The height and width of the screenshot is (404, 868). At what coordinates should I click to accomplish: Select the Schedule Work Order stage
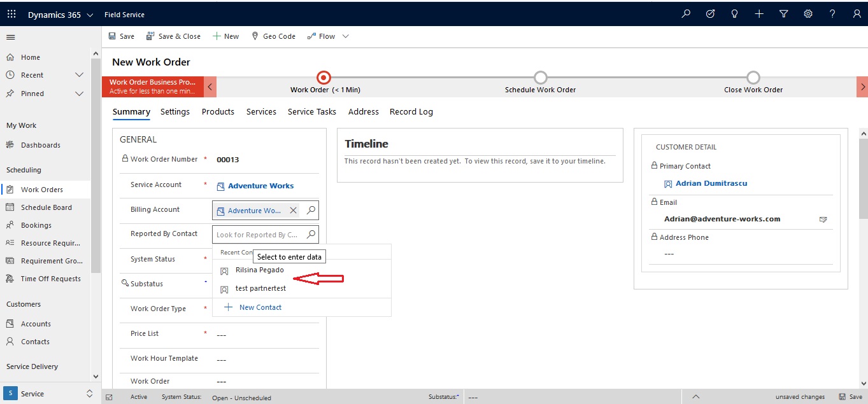(x=541, y=78)
